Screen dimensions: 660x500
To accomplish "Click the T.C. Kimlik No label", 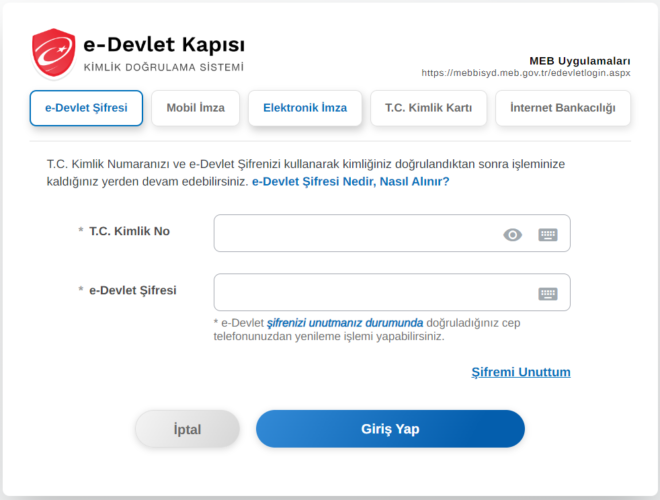I will tap(129, 232).
